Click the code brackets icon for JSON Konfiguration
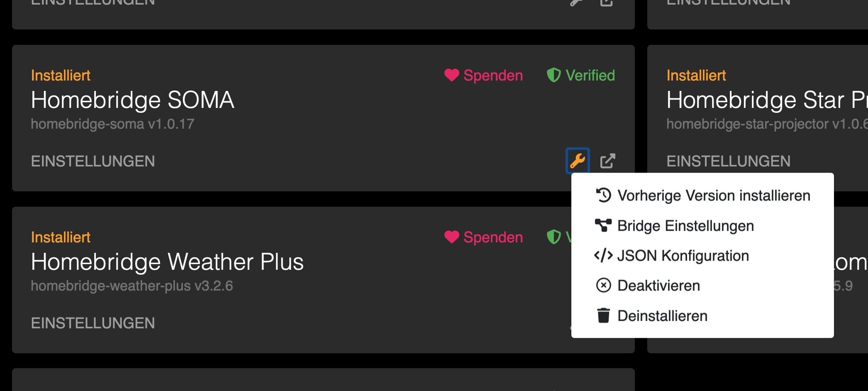Viewport: 868px width, 391px height. click(x=603, y=255)
